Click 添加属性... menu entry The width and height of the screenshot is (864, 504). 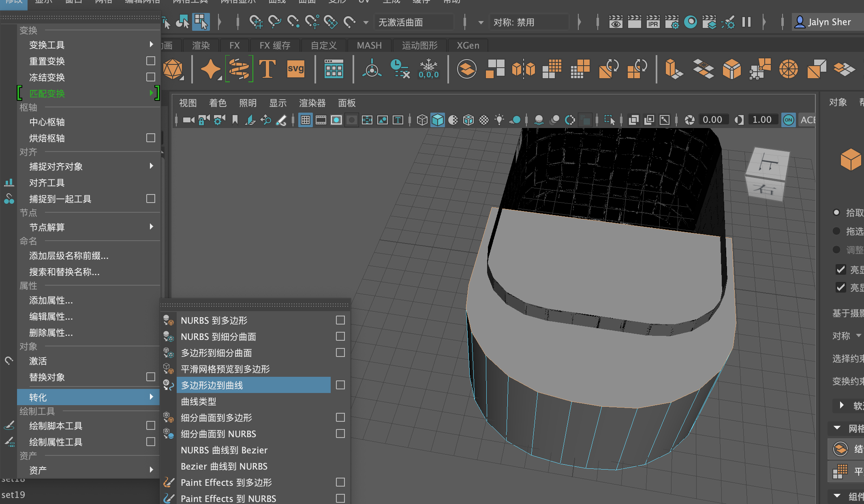pos(51,300)
